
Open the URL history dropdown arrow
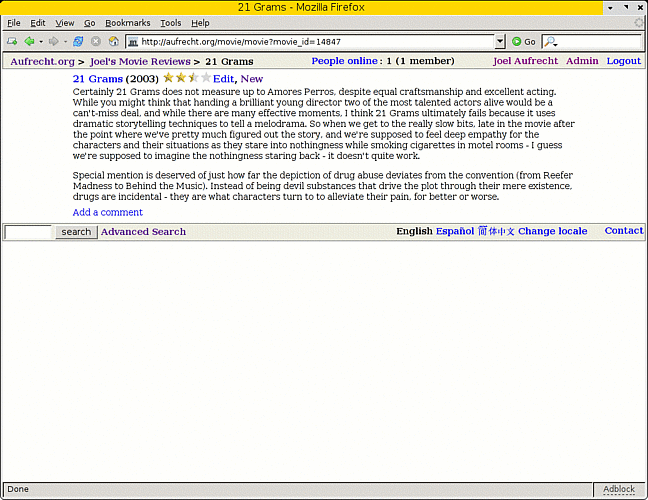(x=500, y=42)
